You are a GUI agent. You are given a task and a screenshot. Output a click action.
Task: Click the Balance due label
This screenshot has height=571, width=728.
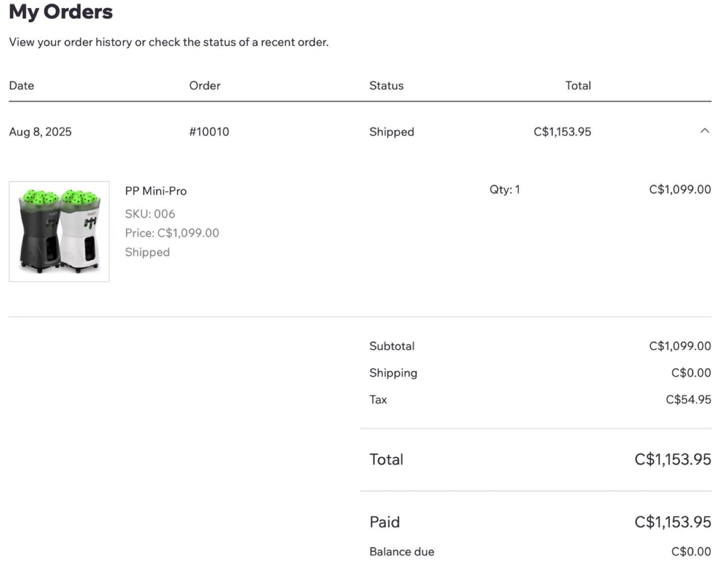[x=402, y=552]
